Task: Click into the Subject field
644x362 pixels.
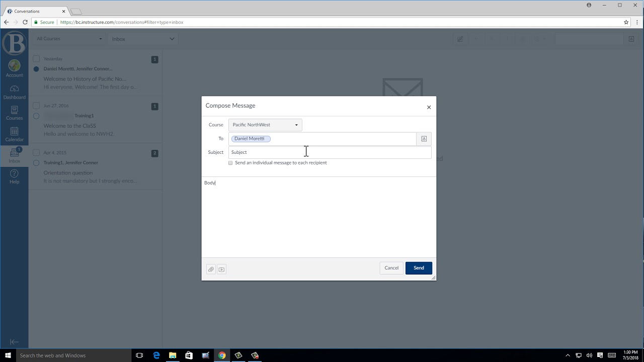Action: 330,152
